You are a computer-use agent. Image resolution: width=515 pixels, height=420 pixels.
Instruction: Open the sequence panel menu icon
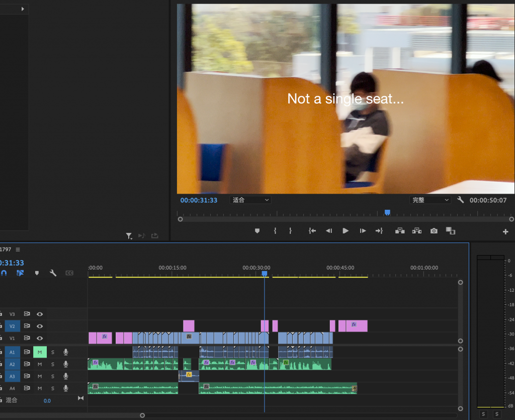point(18,249)
